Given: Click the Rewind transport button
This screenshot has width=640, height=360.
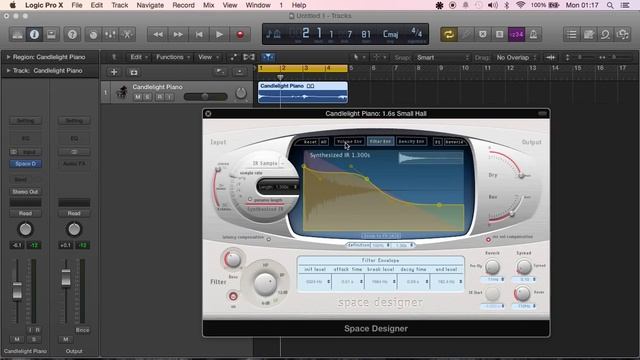Looking at the screenshot, I should tap(158, 35).
